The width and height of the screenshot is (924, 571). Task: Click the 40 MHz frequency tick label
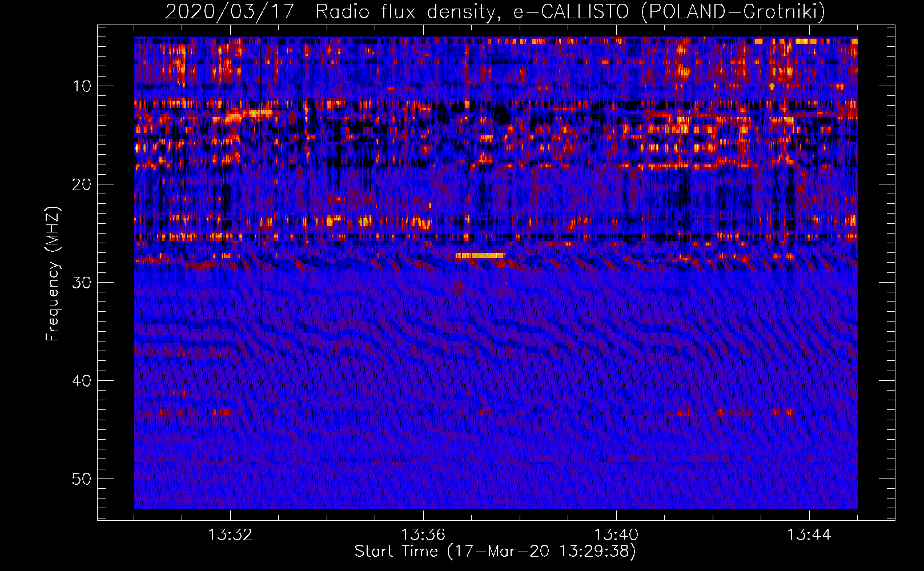coord(82,381)
